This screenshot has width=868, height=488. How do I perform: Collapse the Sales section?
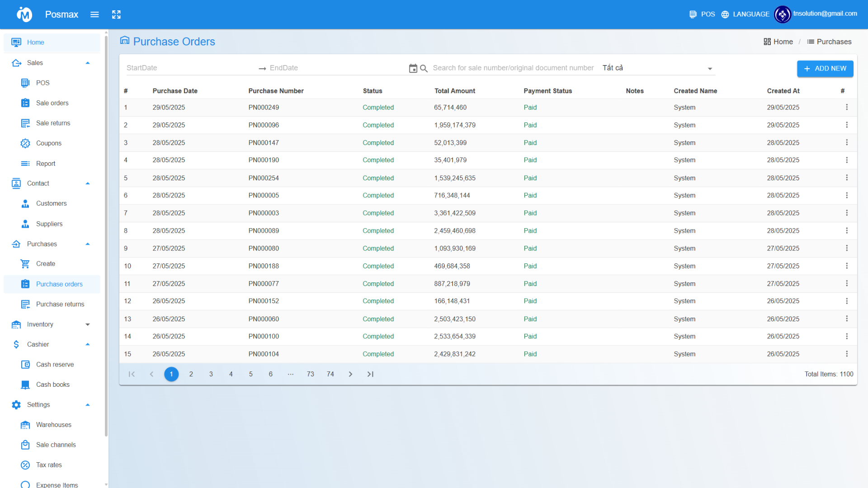coord(88,63)
